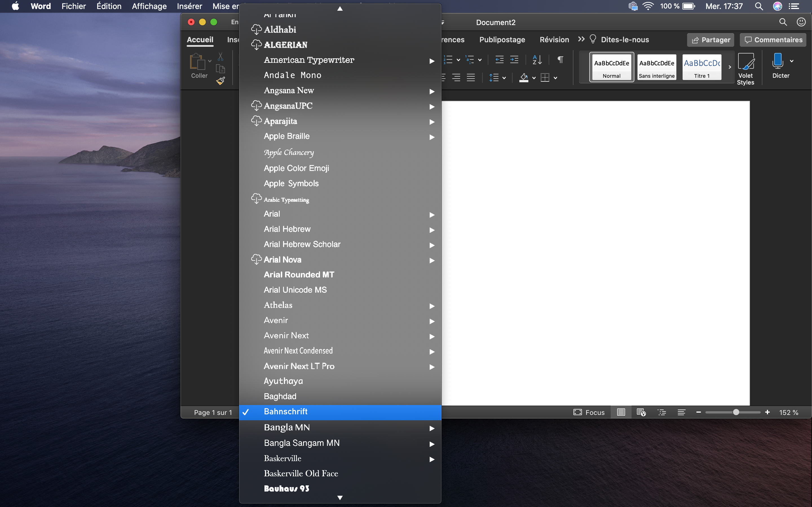
Task: Toggle paragraph marks pilcrow icon
Action: 560,60
